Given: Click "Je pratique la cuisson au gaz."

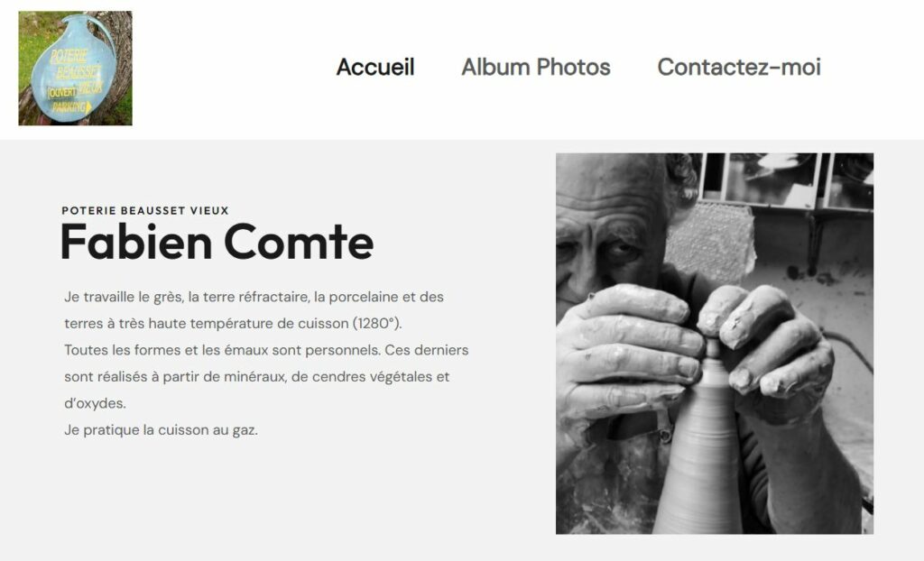Looking at the screenshot, I should 161,430.
